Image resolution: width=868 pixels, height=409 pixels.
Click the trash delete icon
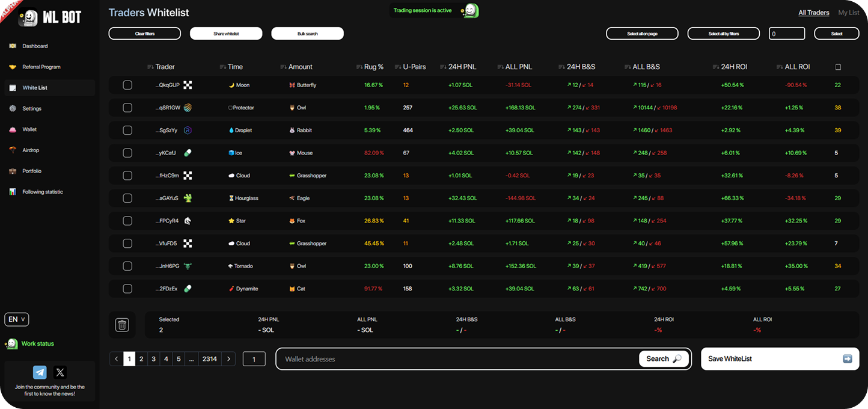point(122,325)
